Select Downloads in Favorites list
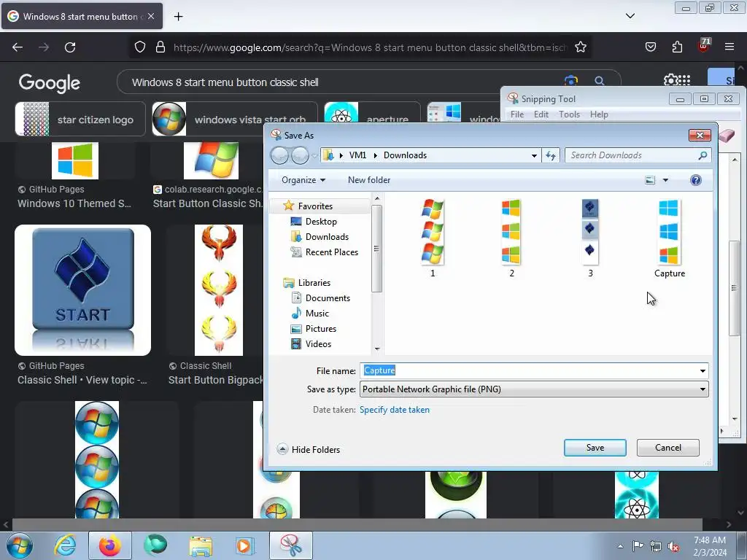Image resolution: width=747 pixels, height=560 pixels. (327, 237)
